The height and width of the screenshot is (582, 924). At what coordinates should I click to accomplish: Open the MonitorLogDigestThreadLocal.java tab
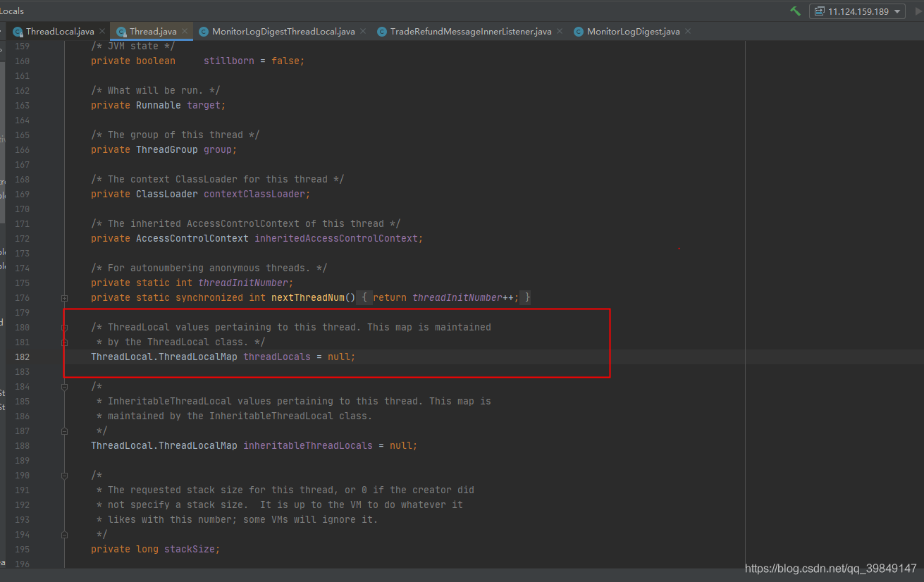pos(283,32)
